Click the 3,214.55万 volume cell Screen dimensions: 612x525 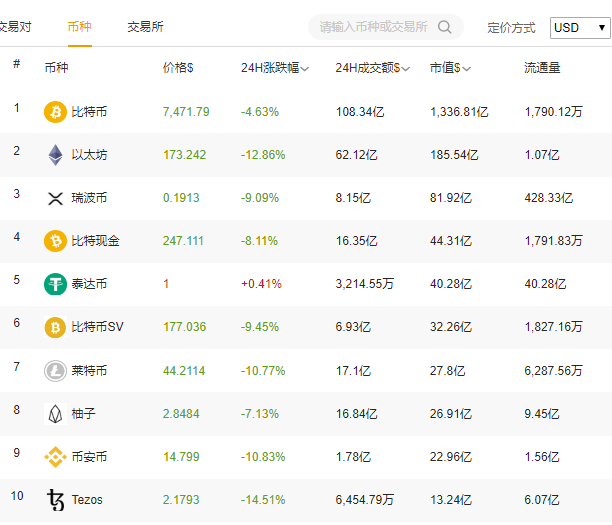[x=365, y=284]
